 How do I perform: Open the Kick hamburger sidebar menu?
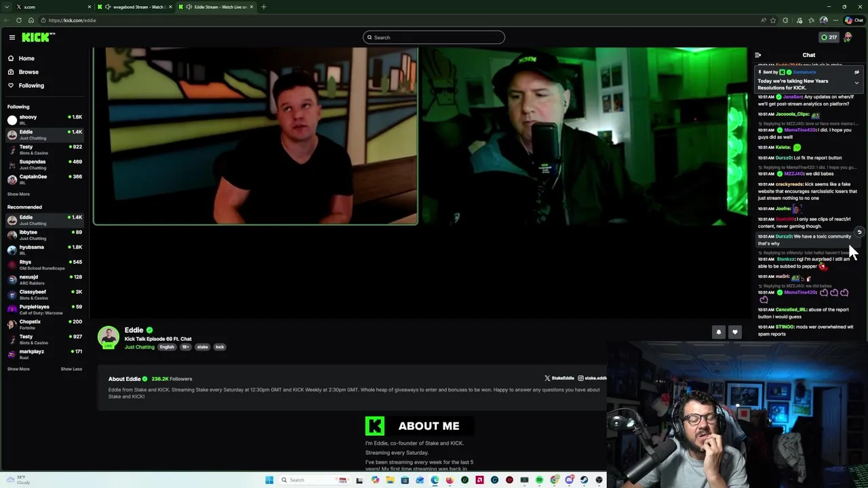pyautogui.click(x=12, y=37)
